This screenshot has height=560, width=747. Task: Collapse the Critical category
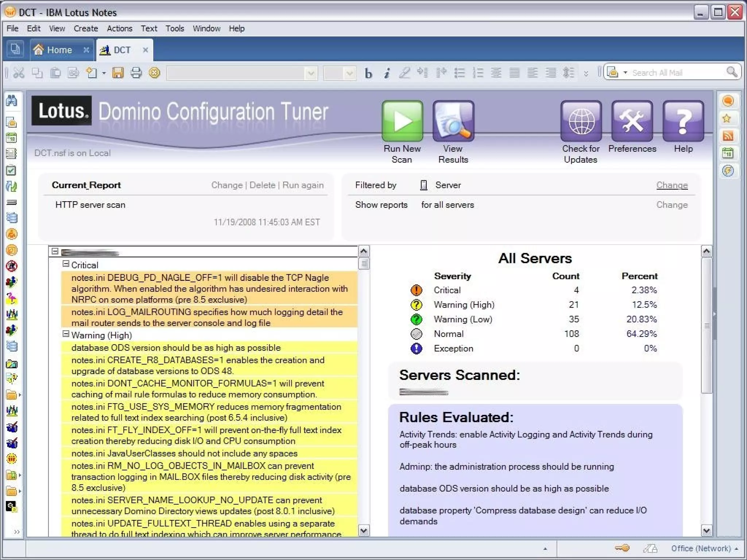pyautogui.click(x=66, y=264)
